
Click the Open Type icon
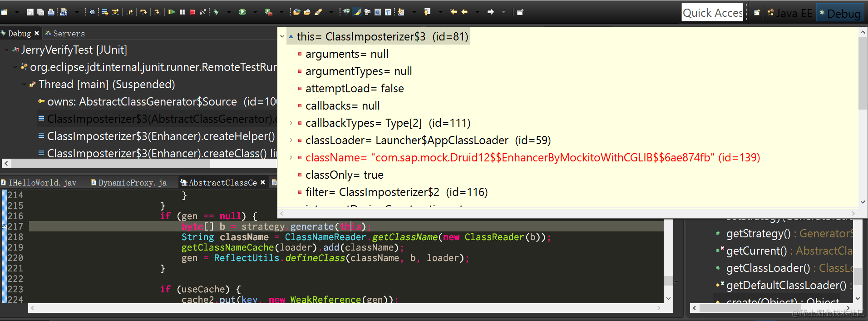coord(296,12)
